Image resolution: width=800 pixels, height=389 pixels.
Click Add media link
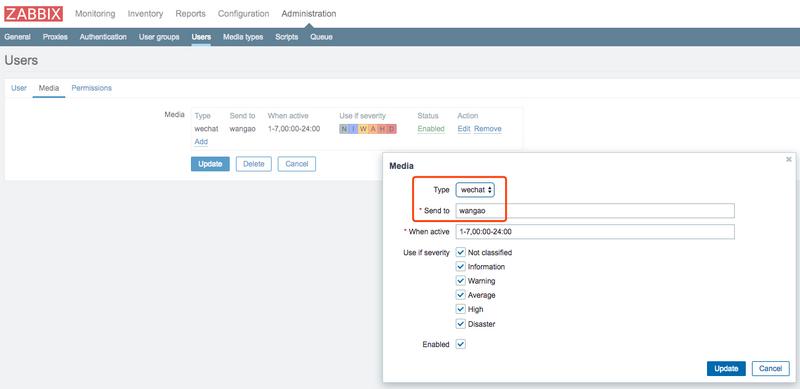click(x=201, y=141)
